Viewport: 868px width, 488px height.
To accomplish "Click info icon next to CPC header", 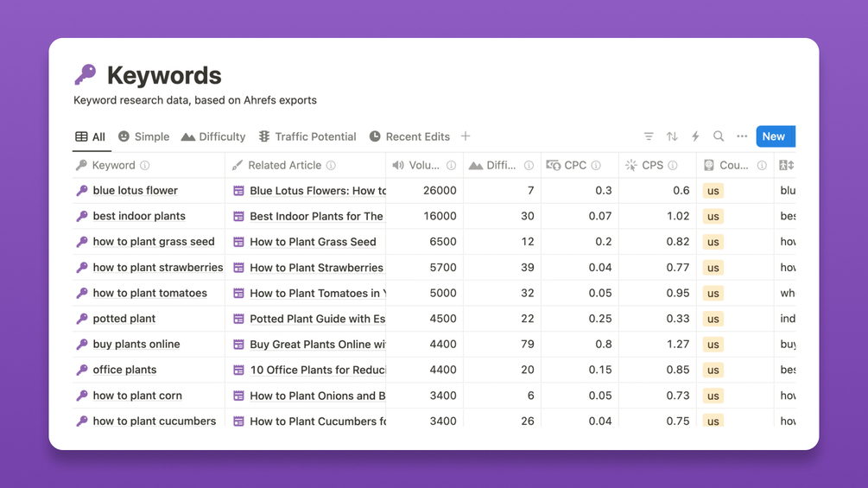I will (x=596, y=165).
